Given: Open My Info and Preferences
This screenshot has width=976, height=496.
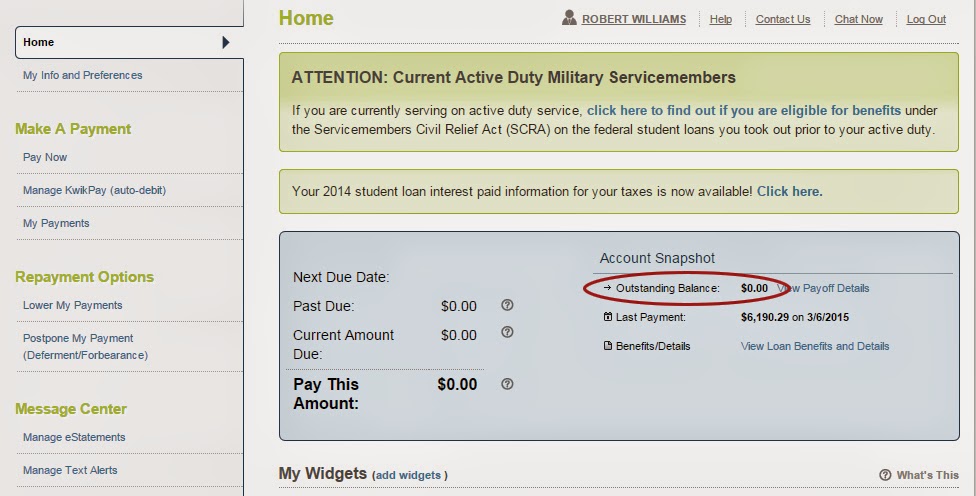Looking at the screenshot, I should [x=83, y=75].
